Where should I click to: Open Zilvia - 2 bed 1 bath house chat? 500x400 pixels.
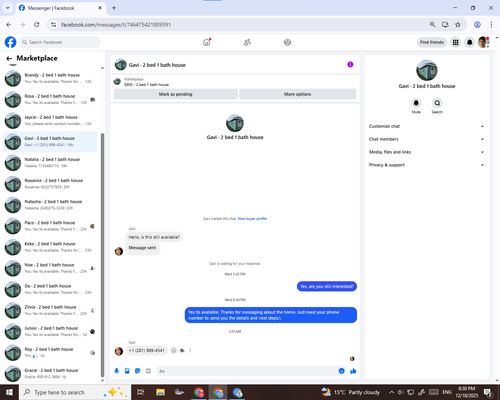pos(50,310)
